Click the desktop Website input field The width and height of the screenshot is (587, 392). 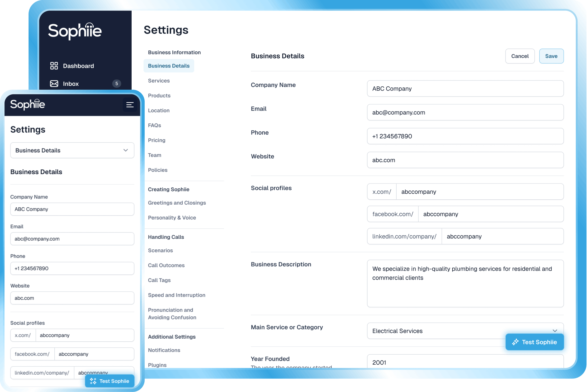point(465,160)
